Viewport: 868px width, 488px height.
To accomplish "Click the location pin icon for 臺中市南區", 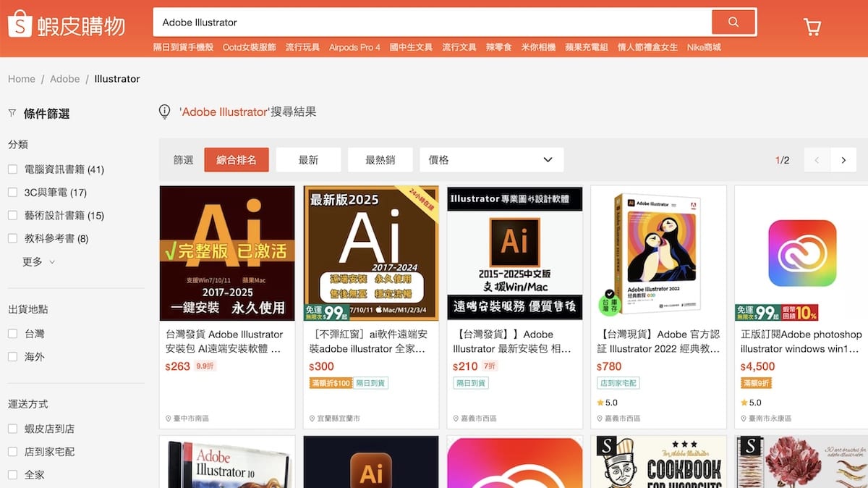I will tap(169, 418).
